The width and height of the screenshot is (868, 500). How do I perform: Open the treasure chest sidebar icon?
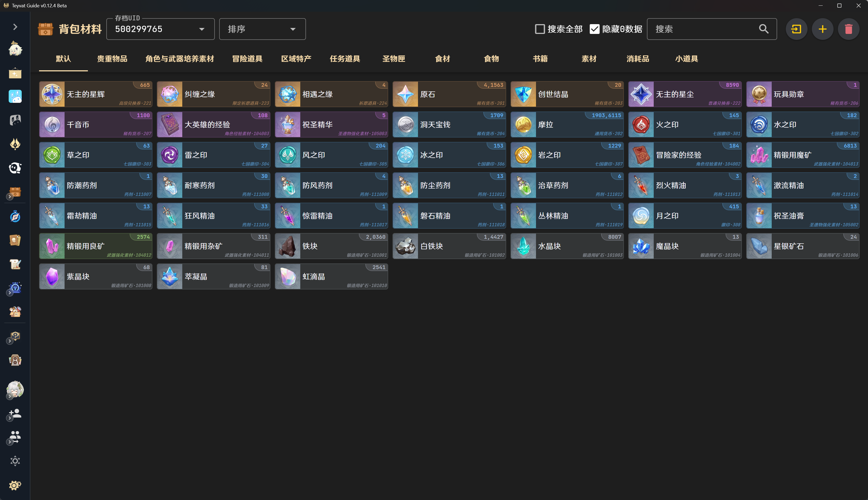[15, 192]
